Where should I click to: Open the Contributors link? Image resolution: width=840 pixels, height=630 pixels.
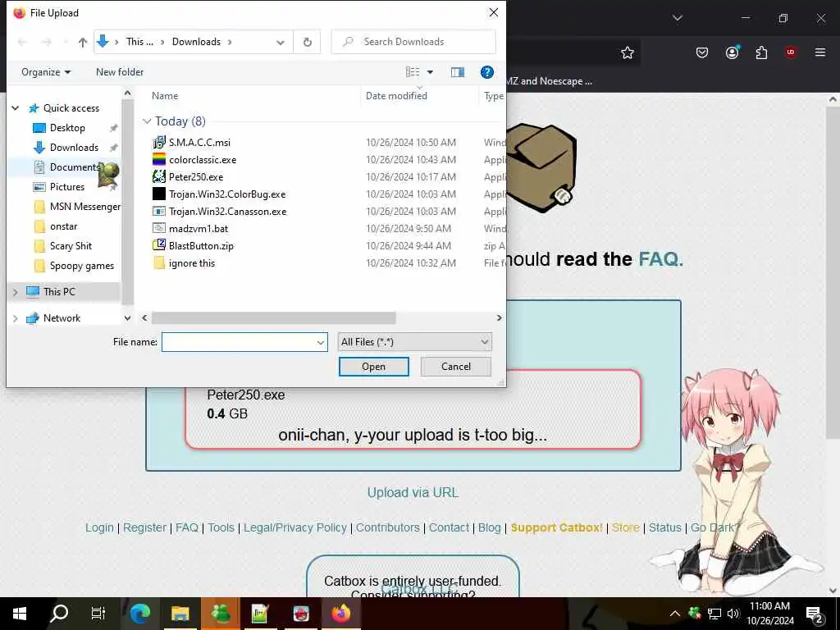point(388,527)
